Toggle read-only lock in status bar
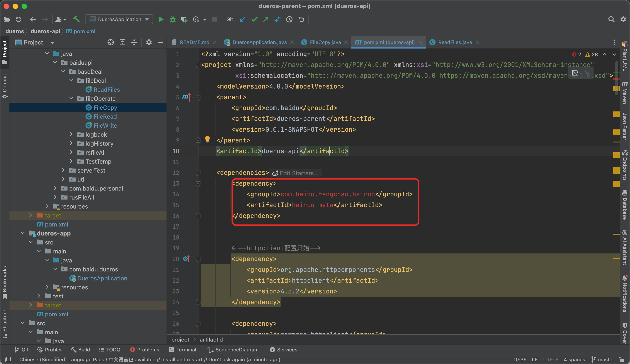630x364 pixels. point(621,359)
